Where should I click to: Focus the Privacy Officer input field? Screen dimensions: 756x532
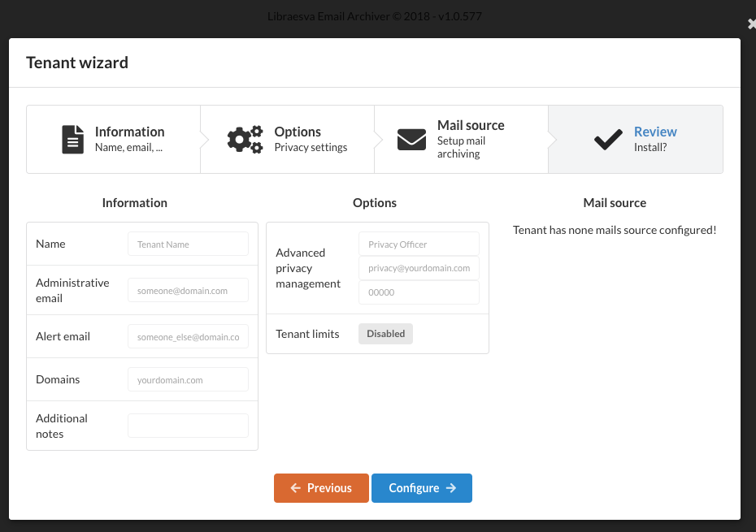419,244
